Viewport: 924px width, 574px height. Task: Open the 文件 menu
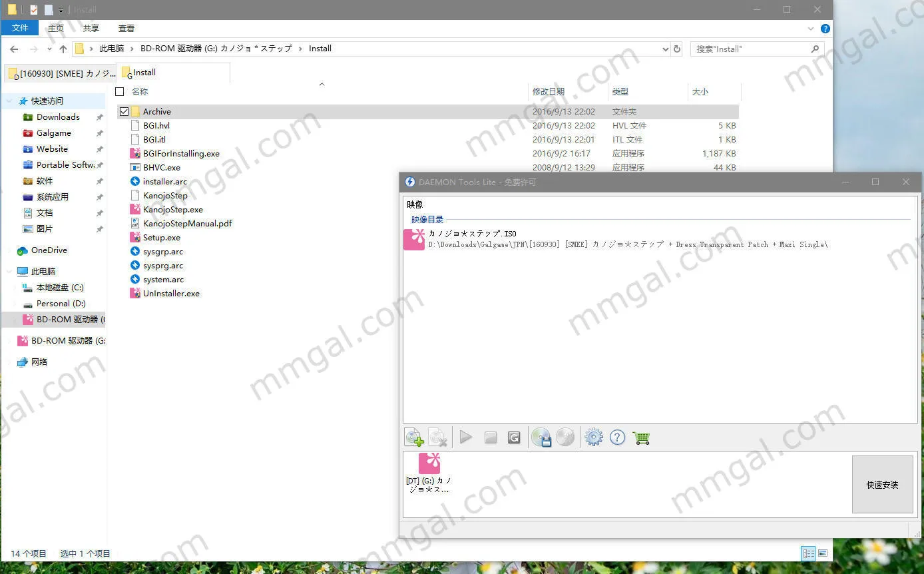point(20,28)
